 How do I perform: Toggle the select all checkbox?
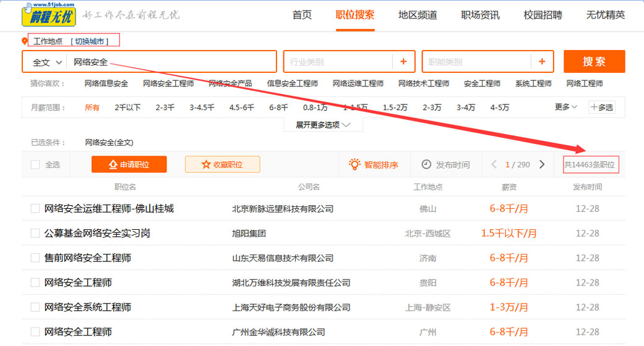tap(35, 164)
